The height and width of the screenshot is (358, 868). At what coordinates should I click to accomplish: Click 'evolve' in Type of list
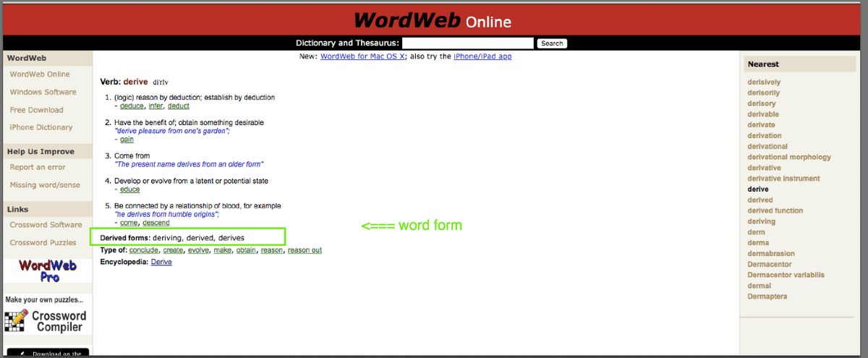click(x=198, y=250)
